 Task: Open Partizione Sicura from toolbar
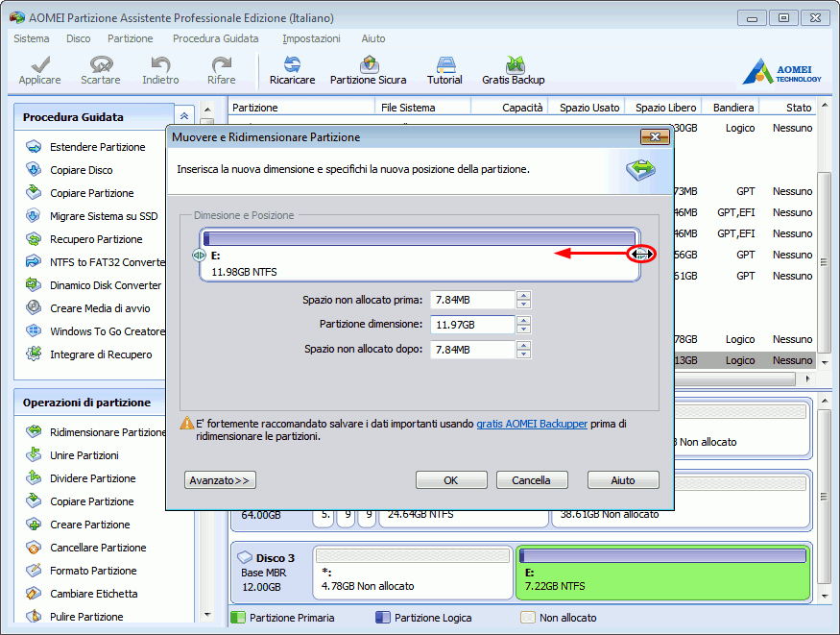pos(368,70)
